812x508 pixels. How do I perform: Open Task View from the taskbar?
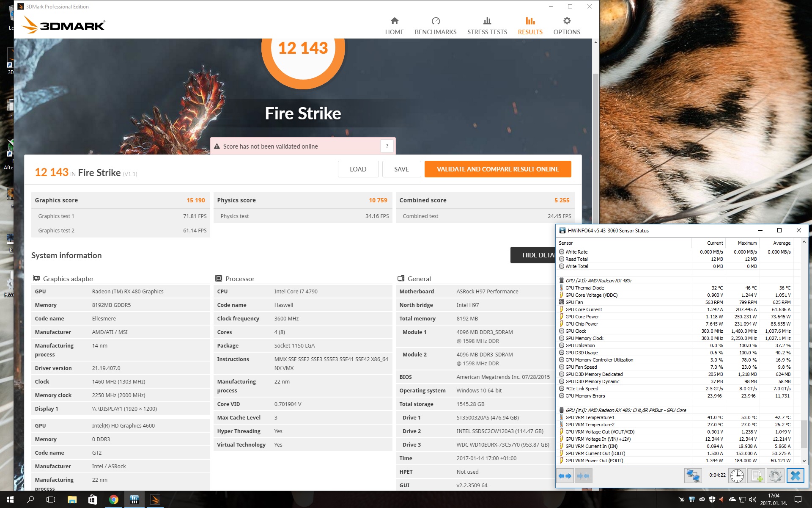tap(51, 500)
